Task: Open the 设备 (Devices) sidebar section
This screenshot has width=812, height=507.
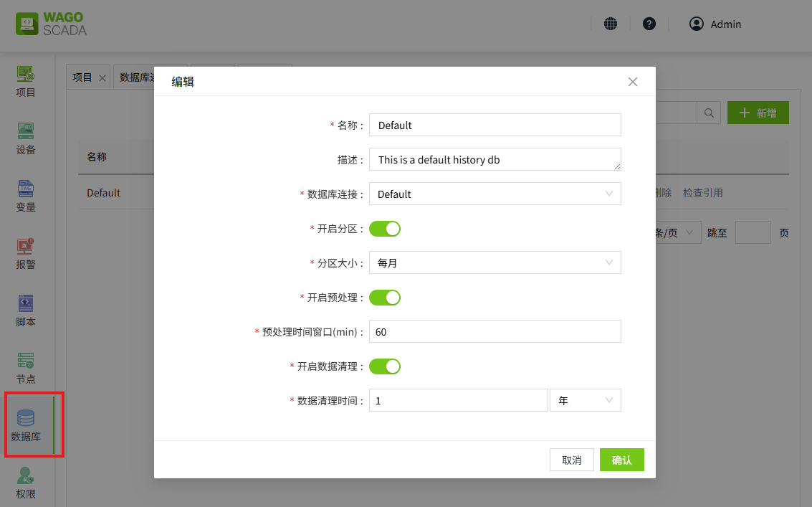Action: click(25, 138)
